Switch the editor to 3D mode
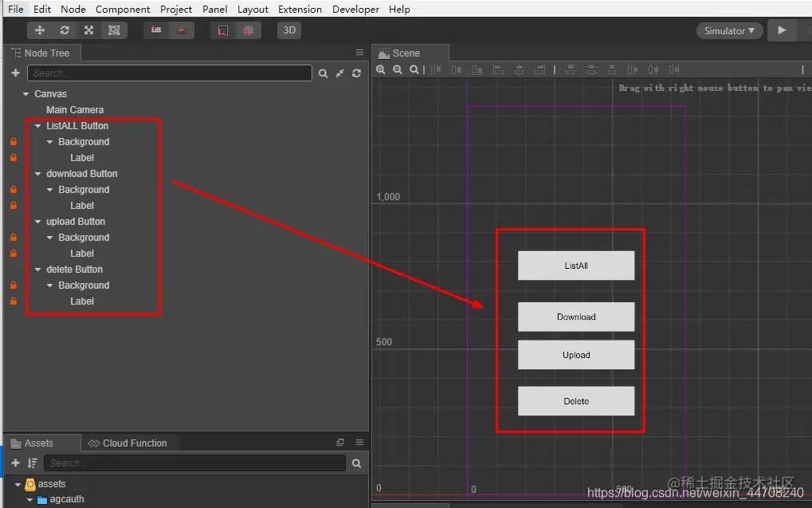This screenshot has width=812, height=508. [x=289, y=30]
